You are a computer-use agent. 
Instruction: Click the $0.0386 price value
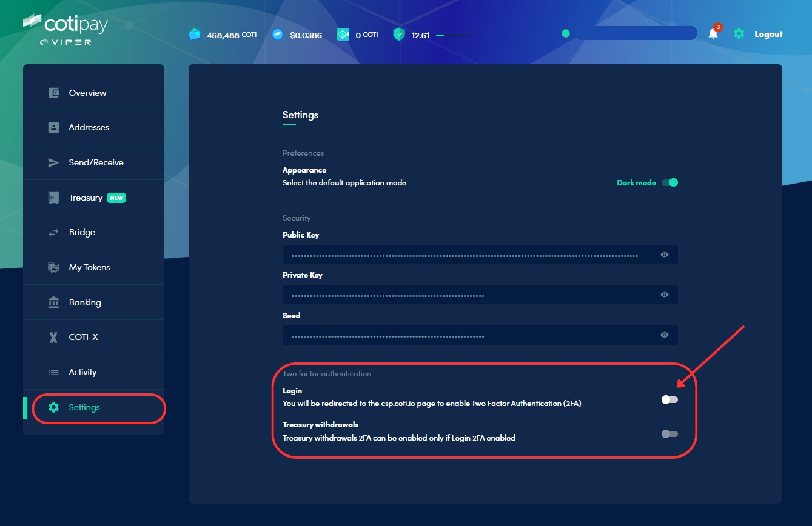pyautogui.click(x=306, y=35)
